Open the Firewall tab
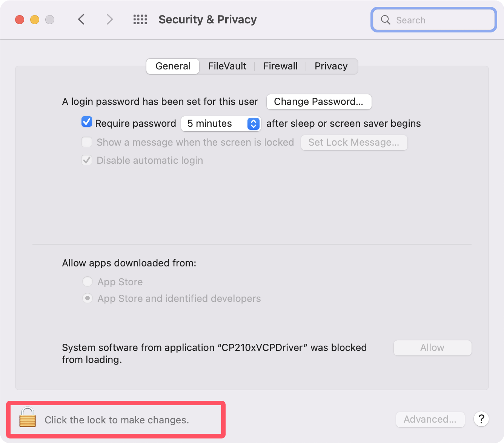 (280, 66)
